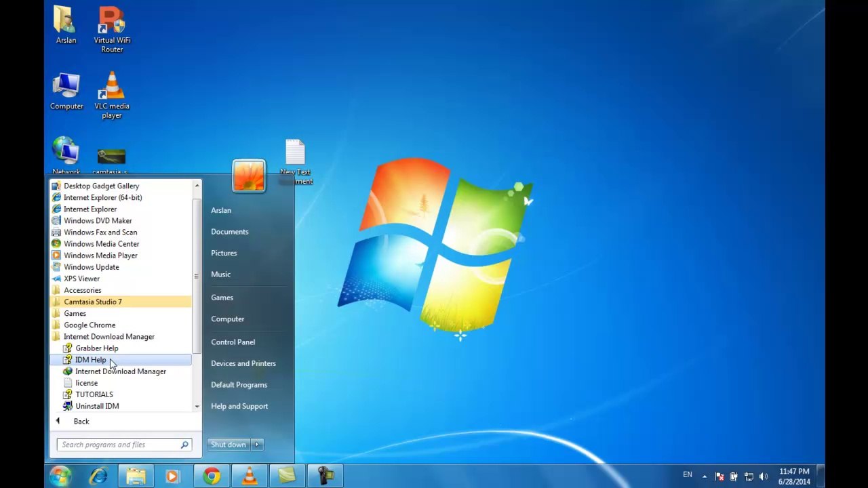Open Games from the Start menu right pane
The height and width of the screenshot is (488, 868).
(x=222, y=298)
